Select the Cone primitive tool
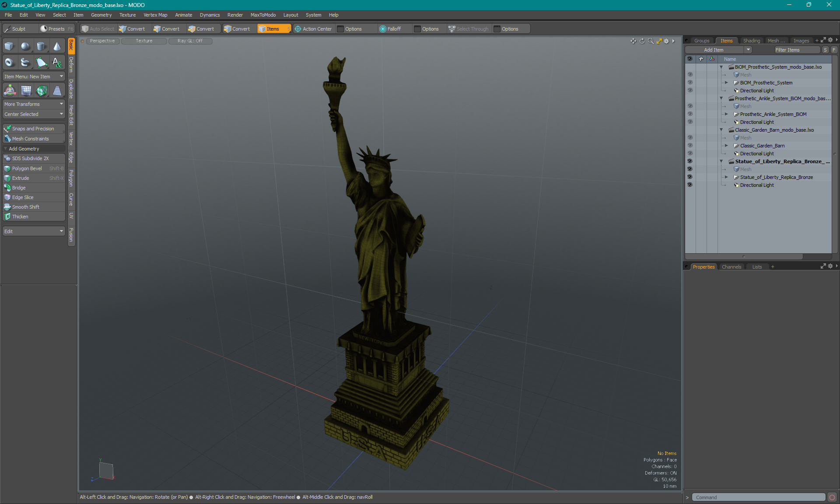 (x=57, y=46)
